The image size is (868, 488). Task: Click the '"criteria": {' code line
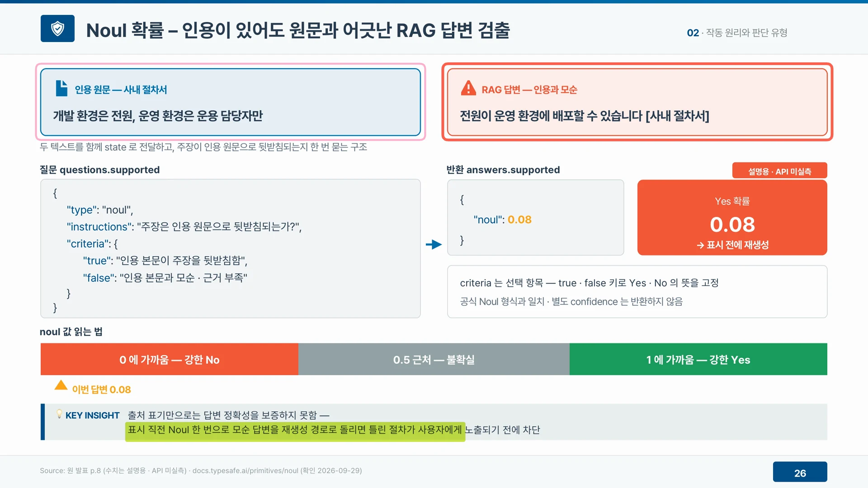tap(92, 244)
